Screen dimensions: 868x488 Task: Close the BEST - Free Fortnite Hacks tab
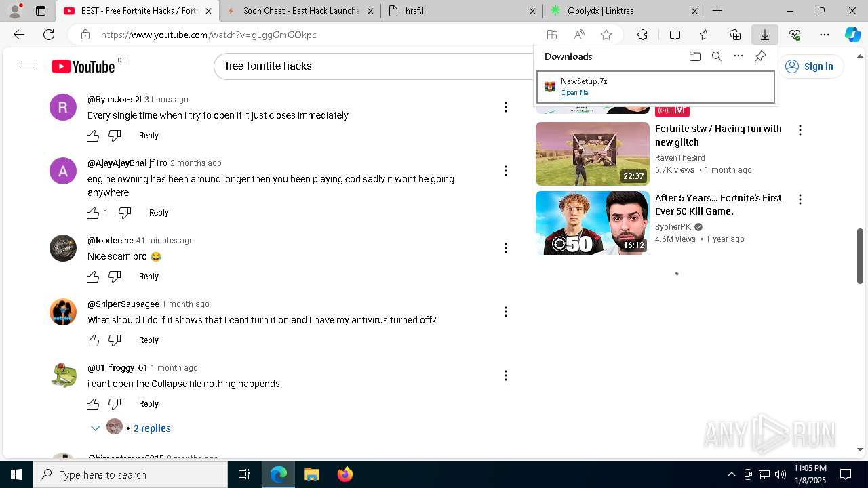(208, 11)
